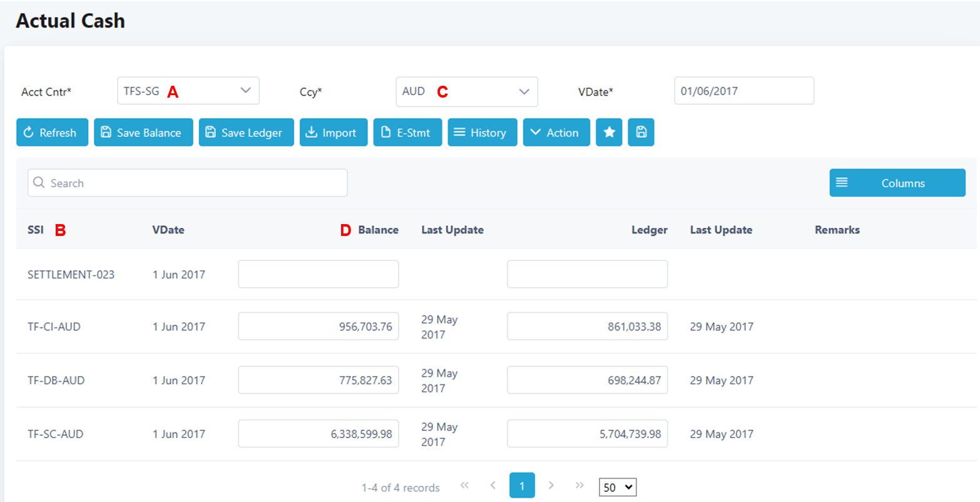The width and height of the screenshot is (980, 502).
Task: Sort by the SSI column header
Action: tap(36, 230)
